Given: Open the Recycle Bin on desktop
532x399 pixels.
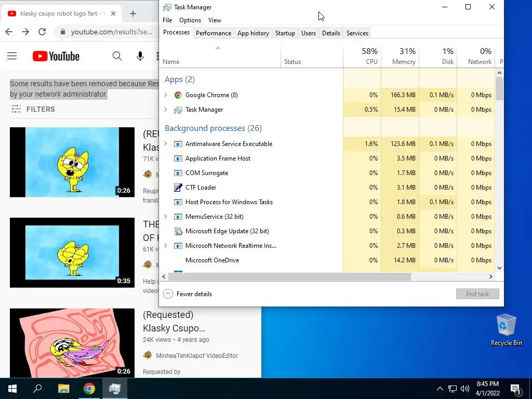Looking at the screenshot, I should [506, 330].
